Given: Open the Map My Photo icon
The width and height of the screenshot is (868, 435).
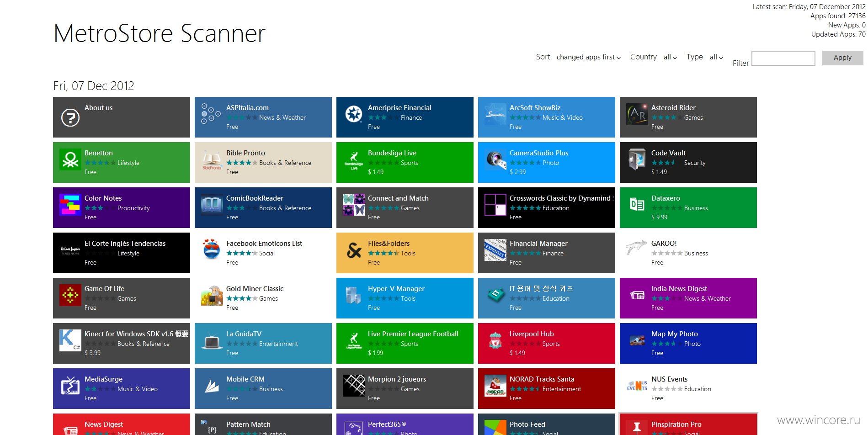Looking at the screenshot, I should point(637,340).
